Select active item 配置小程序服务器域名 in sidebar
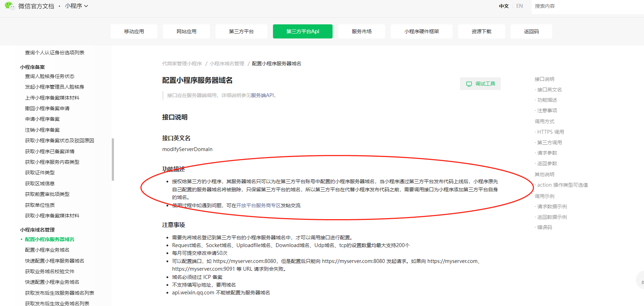 tap(50, 239)
